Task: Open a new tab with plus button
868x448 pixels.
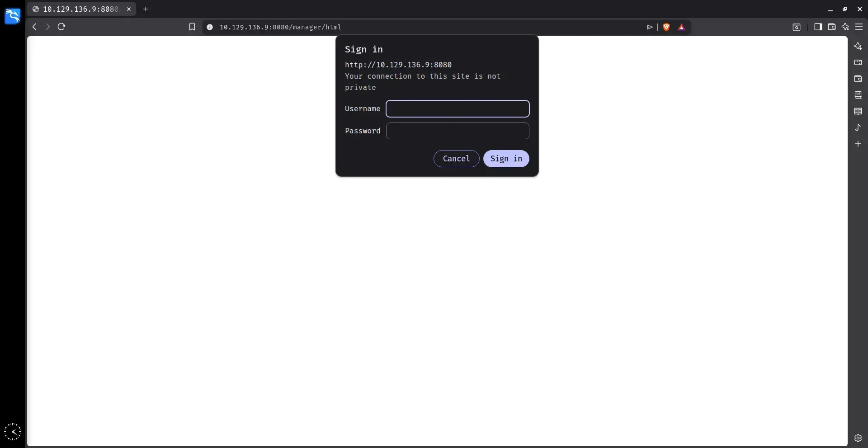Action: pos(146,9)
